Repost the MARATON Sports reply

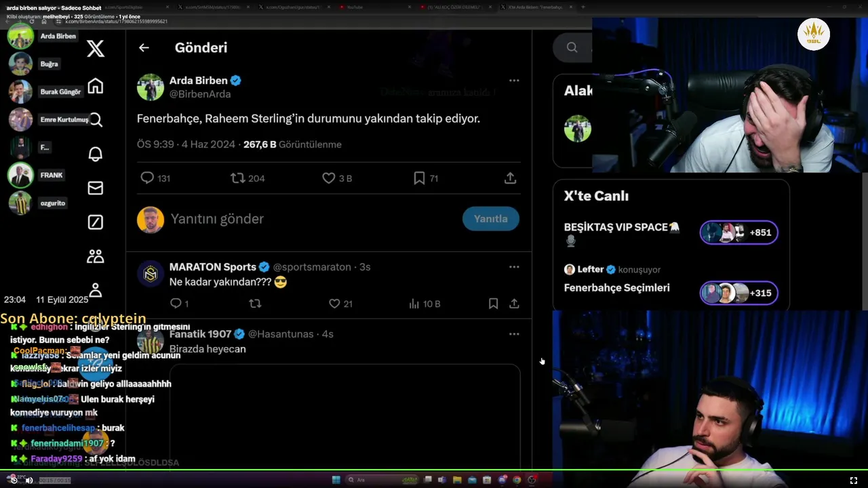coord(255,304)
